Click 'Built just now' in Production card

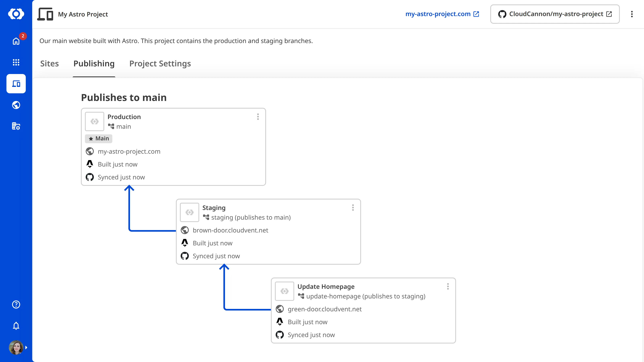point(118,164)
